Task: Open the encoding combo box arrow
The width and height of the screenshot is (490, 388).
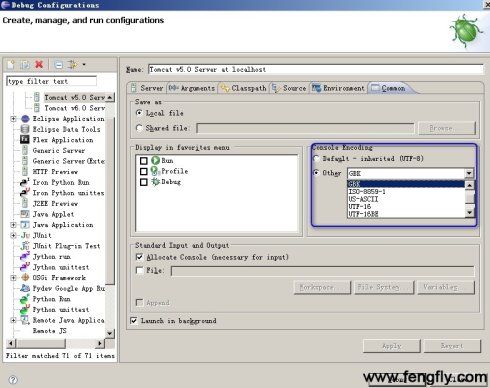Action: 469,173
